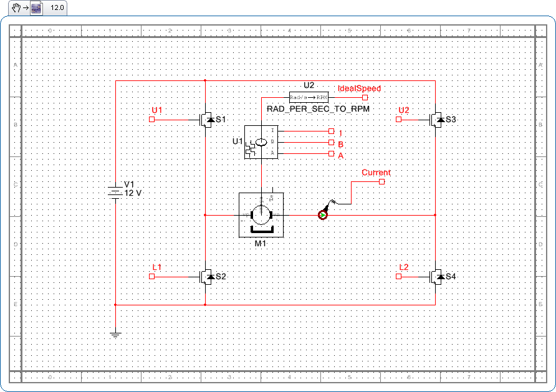Viewport: 556px width, 392px height.
Task: Click the Multisim file icon in tab
Action: click(36, 9)
